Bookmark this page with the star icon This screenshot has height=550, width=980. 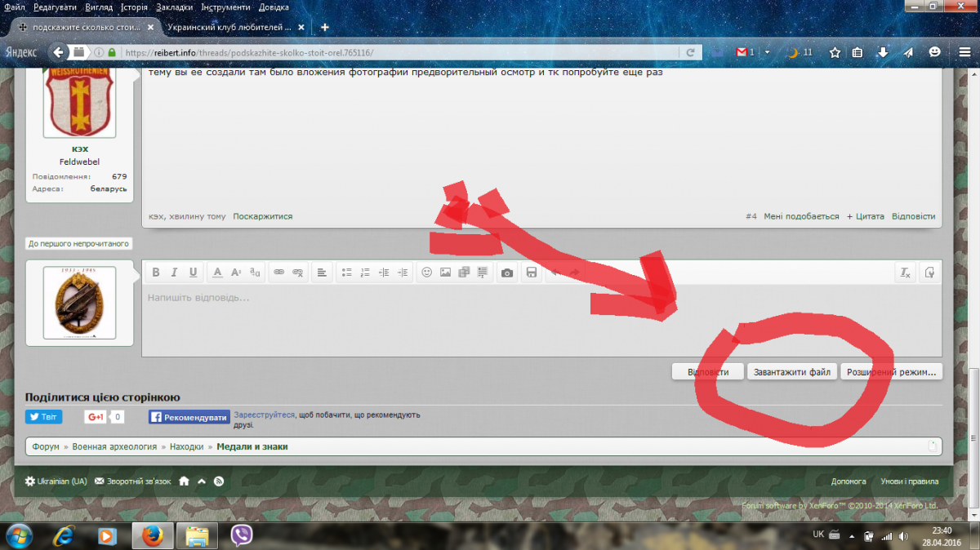[835, 52]
